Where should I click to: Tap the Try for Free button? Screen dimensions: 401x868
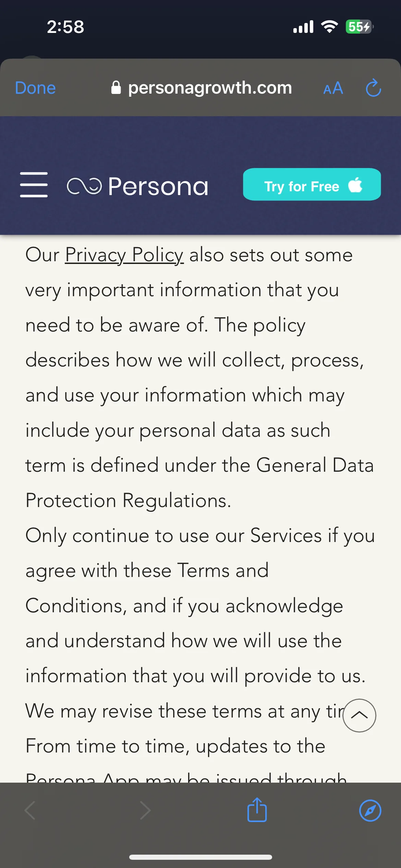click(x=312, y=184)
